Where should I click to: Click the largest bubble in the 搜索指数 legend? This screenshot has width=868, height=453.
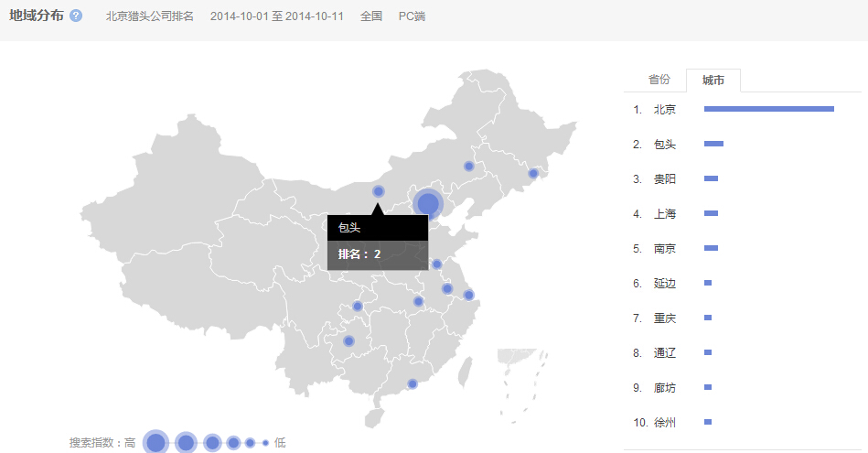(x=155, y=443)
